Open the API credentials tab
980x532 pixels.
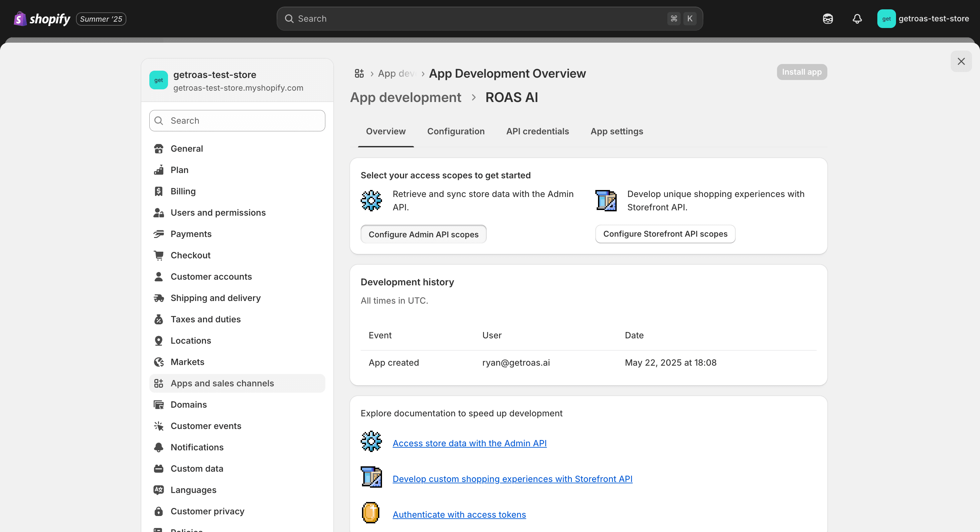click(537, 131)
